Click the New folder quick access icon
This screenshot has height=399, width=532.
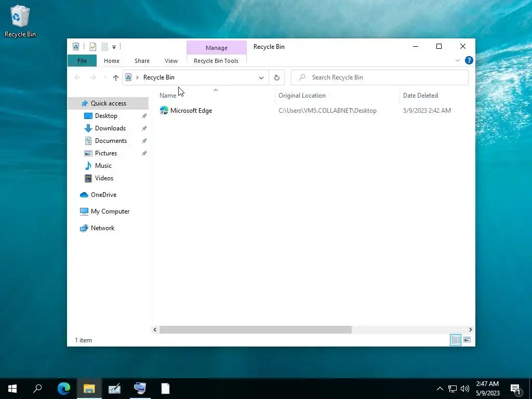click(104, 46)
